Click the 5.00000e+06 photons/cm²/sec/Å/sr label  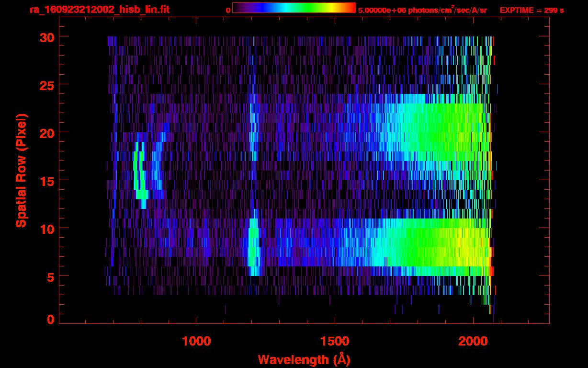click(x=422, y=10)
